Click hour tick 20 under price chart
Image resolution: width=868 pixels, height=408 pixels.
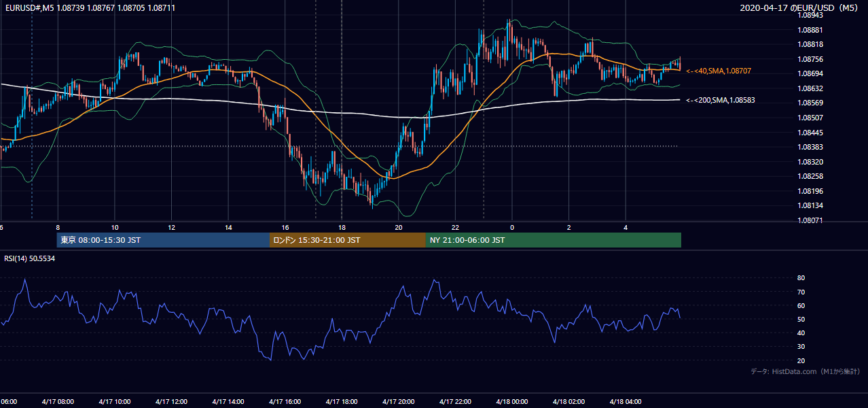[x=399, y=228]
